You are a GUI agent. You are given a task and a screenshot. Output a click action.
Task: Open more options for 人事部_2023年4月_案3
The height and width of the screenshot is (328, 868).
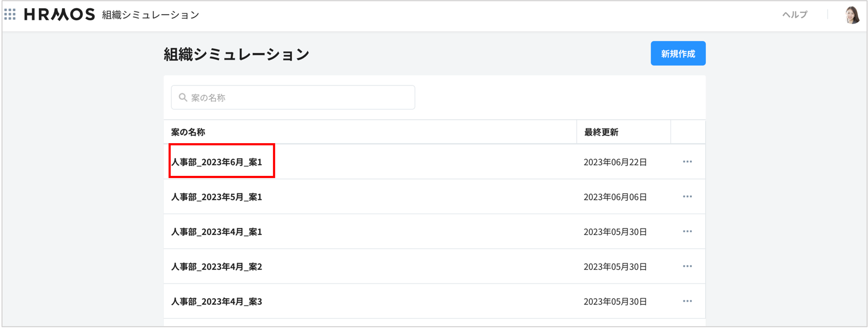click(x=687, y=301)
